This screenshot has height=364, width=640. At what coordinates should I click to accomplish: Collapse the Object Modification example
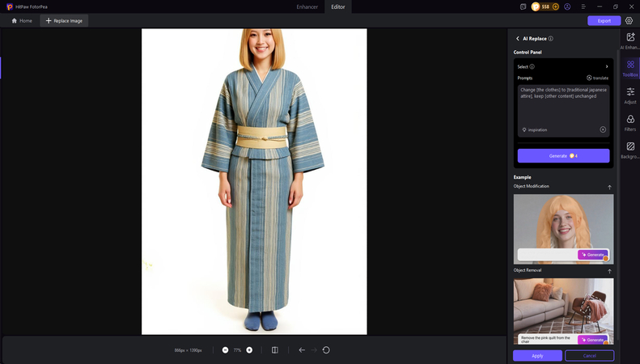pyautogui.click(x=609, y=187)
